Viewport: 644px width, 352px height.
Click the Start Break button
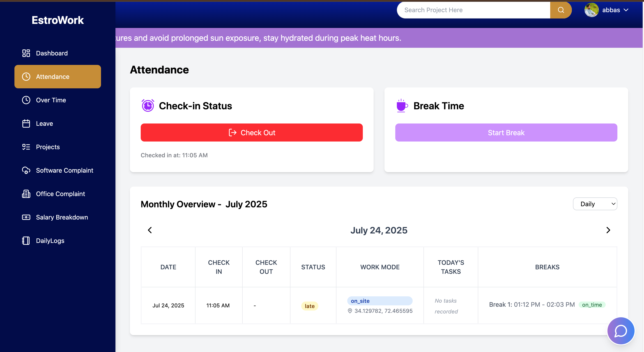click(506, 133)
